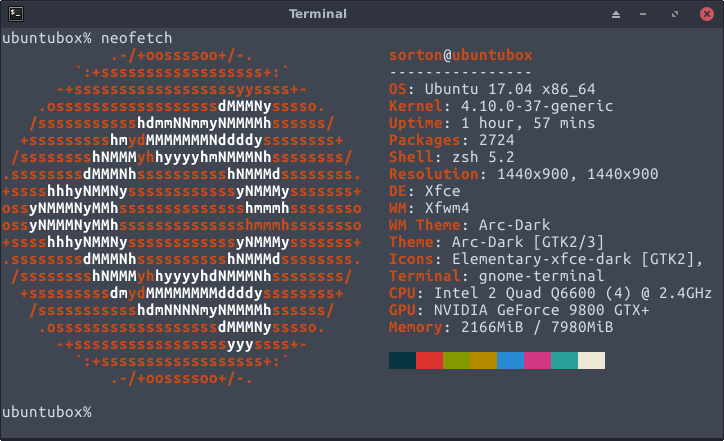Click the OS line showing Ubuntu 17.04
The width and height of the screenshot is (724, 441).
492,89
